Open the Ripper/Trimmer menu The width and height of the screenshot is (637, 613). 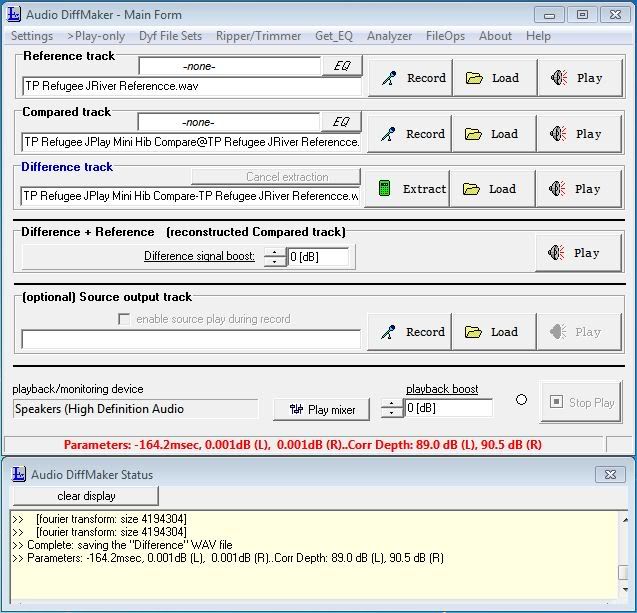258,36
